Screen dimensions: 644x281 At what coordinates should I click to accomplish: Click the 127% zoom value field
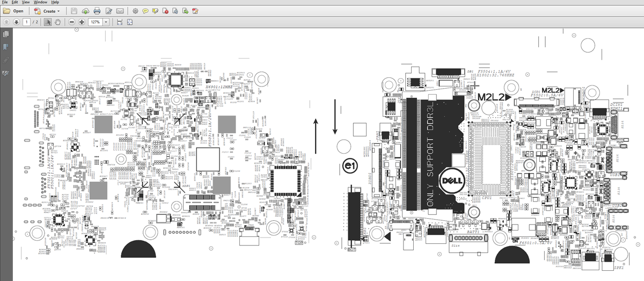(x=95, y=22)
